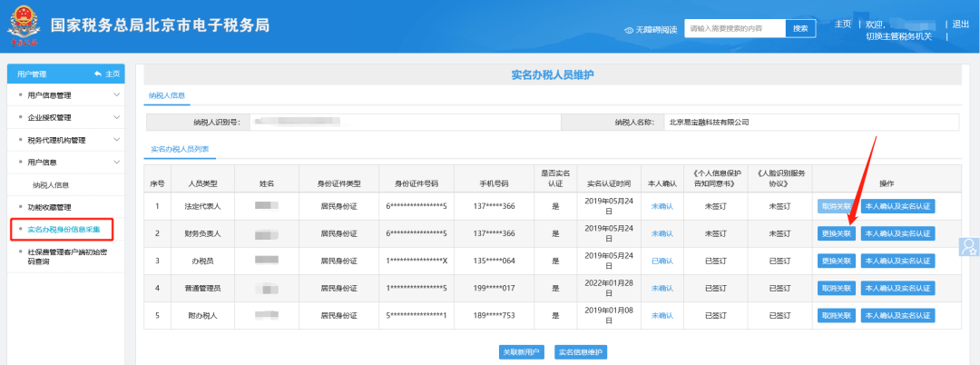Click 更换关联 for 办税员 row
980x365 pixels.
[836, 261]
